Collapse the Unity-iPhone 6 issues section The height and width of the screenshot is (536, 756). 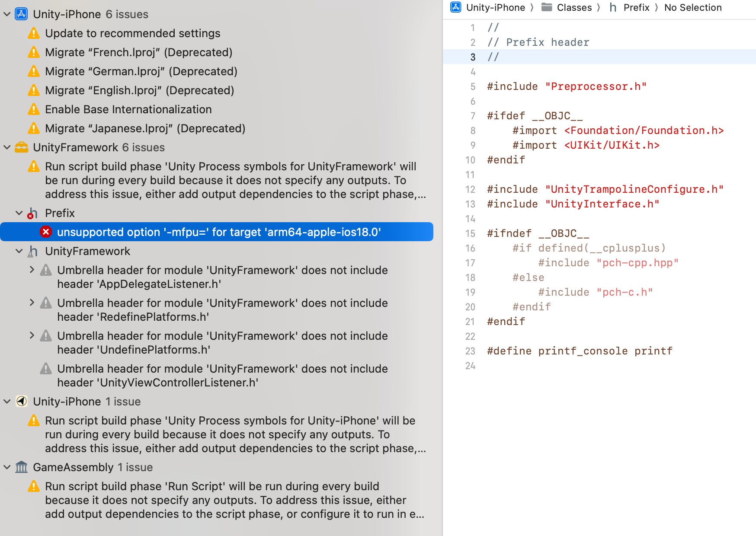pos(6,14)
